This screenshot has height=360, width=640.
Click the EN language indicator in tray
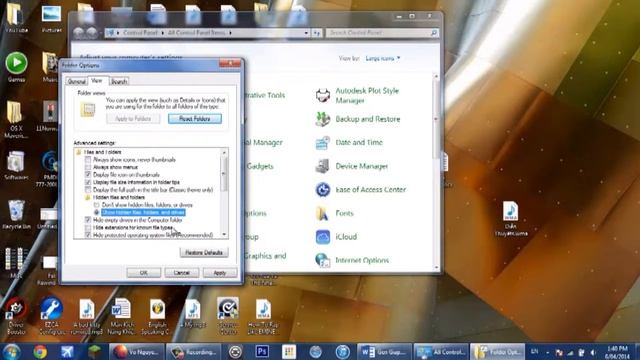pos(534,352)
